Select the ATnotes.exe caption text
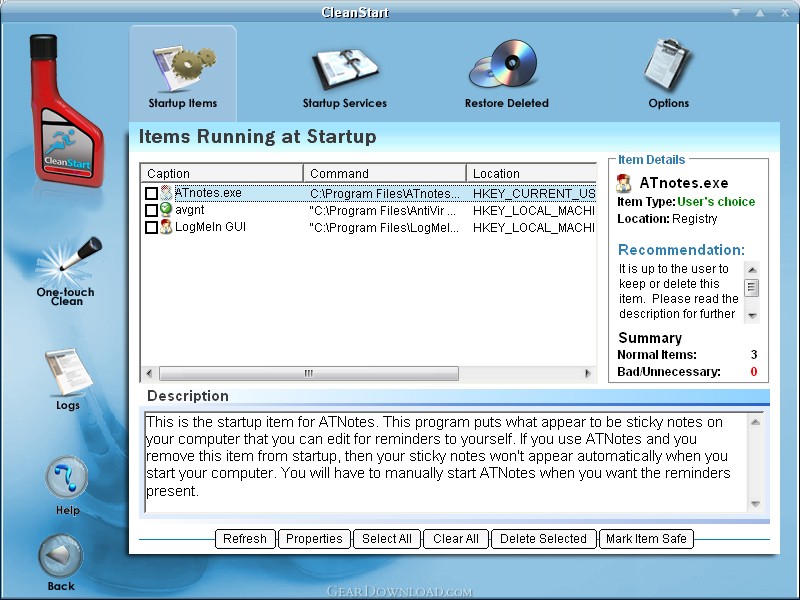The image size is (800, 600). pyautogui.click(x=208, y=193)
